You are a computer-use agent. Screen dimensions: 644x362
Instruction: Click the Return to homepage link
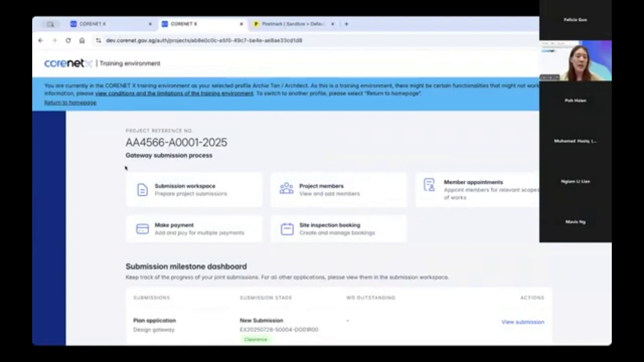click(x=70, y=102)
